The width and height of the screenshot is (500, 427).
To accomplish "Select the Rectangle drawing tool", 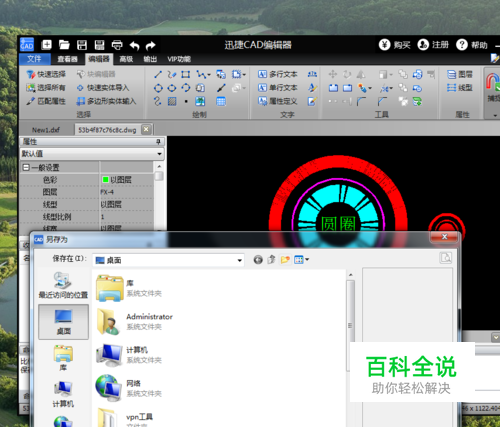I will (x=186, y=74).
